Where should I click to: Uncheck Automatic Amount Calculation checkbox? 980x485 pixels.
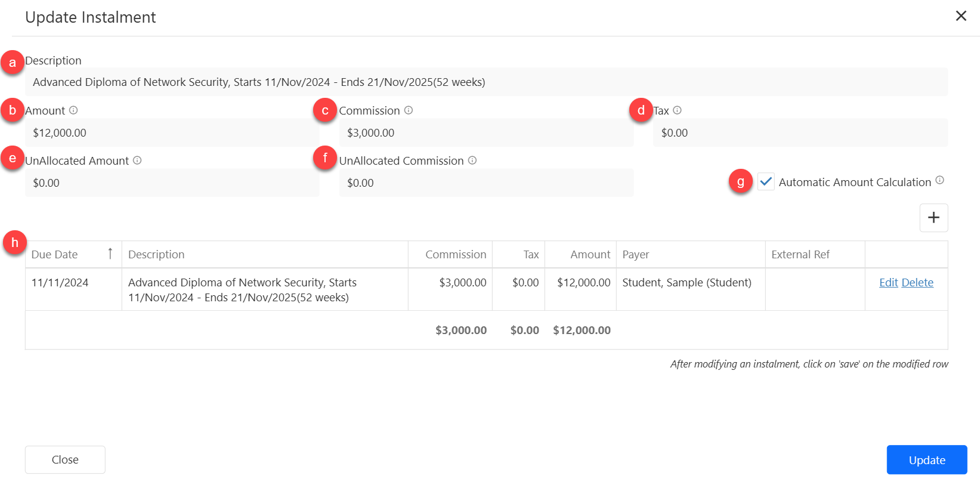point(766,181)
